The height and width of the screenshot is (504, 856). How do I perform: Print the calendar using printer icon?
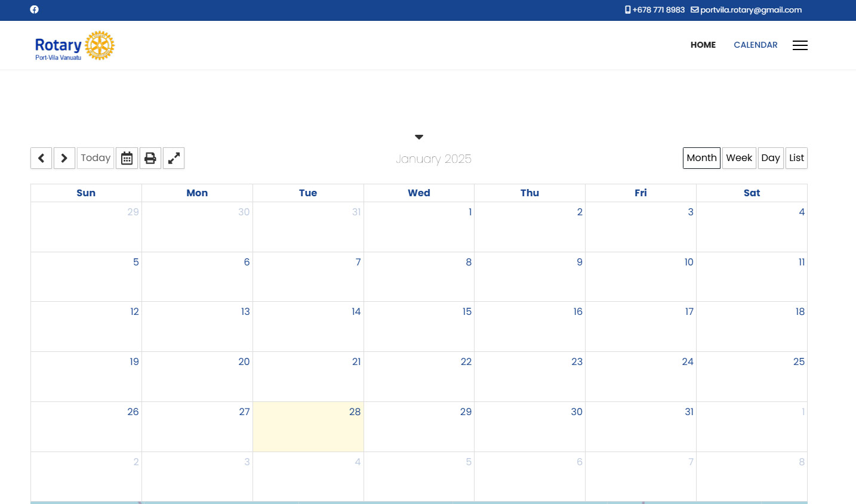[x=150, y=158]
